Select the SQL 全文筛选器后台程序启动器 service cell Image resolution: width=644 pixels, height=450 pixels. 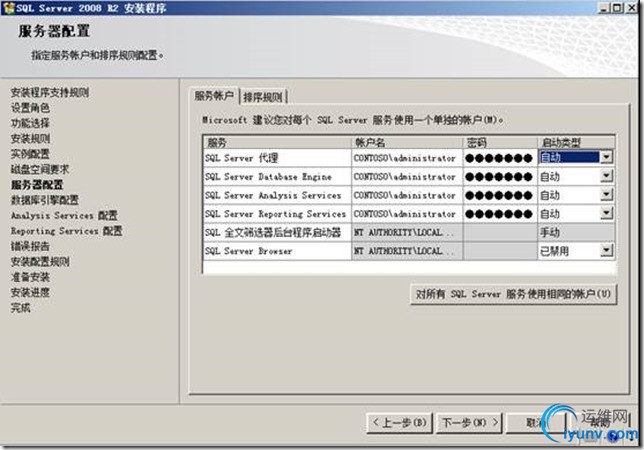[x=277, y=232]
